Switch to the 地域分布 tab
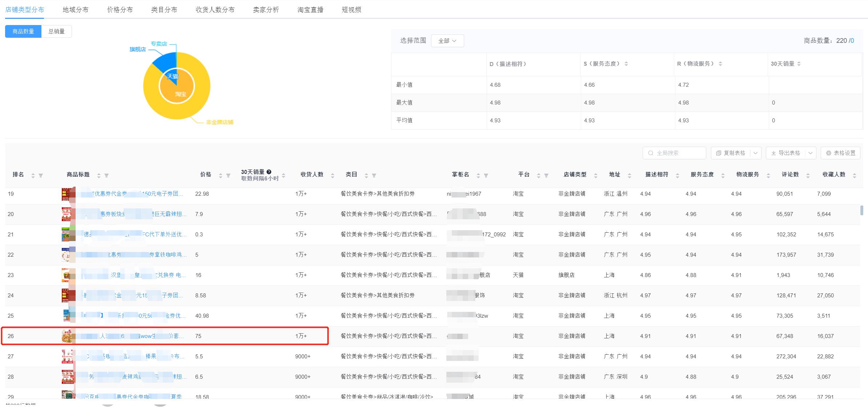Image resolution: width=868 pixels, height=407 pixels. pyautogui.click(x=75, y=10)
